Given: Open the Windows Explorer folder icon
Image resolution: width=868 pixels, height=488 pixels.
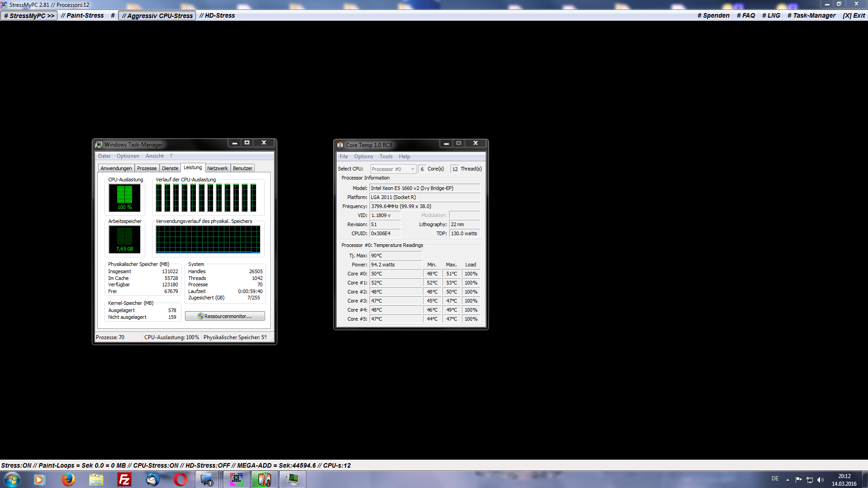Looking at the screenshot, I should point(96,479).
